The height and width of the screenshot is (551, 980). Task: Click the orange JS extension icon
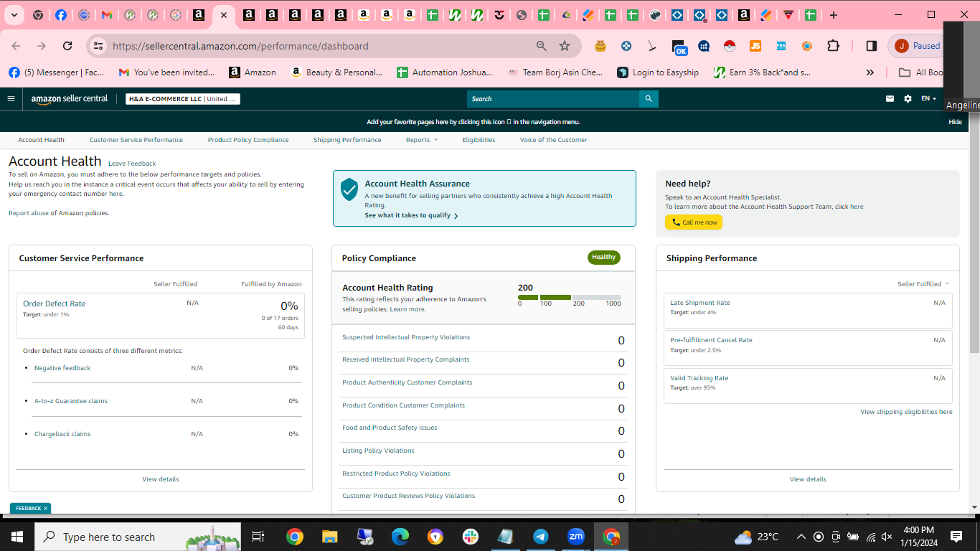pos(755,46)
